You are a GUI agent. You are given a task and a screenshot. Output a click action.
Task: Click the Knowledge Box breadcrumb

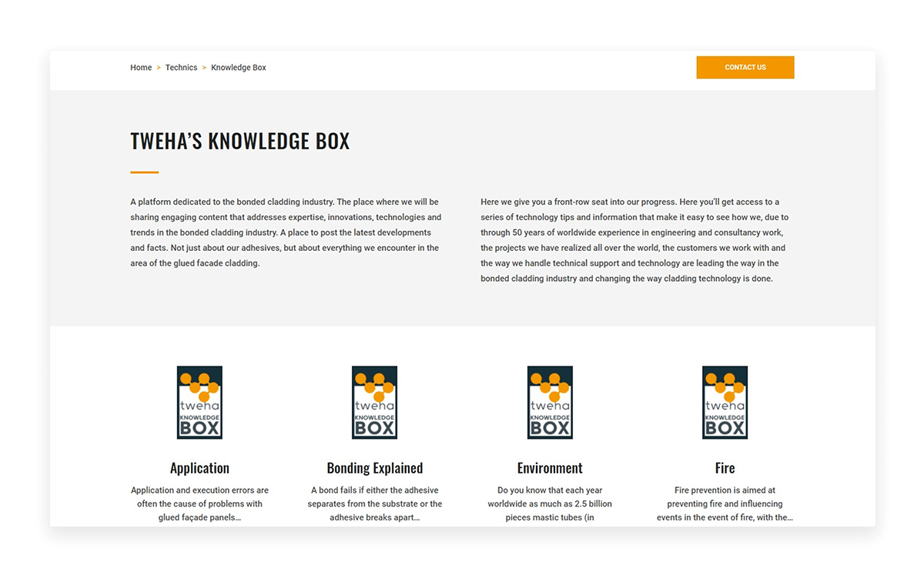tap(239, 68)
